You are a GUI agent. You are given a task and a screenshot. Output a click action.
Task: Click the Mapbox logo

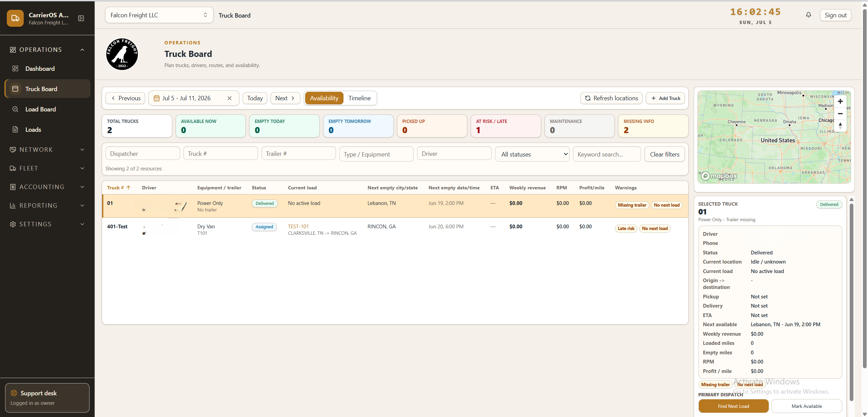[x=719, y=176]
